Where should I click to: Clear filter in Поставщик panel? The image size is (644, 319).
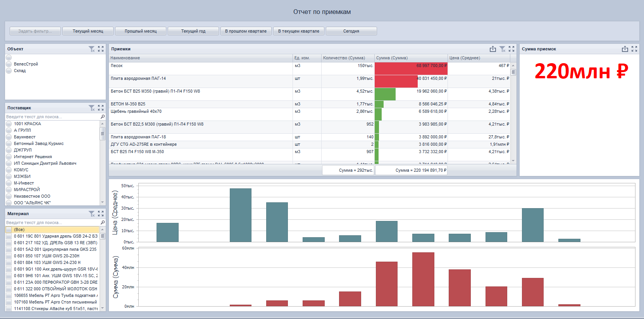[91, 108]
